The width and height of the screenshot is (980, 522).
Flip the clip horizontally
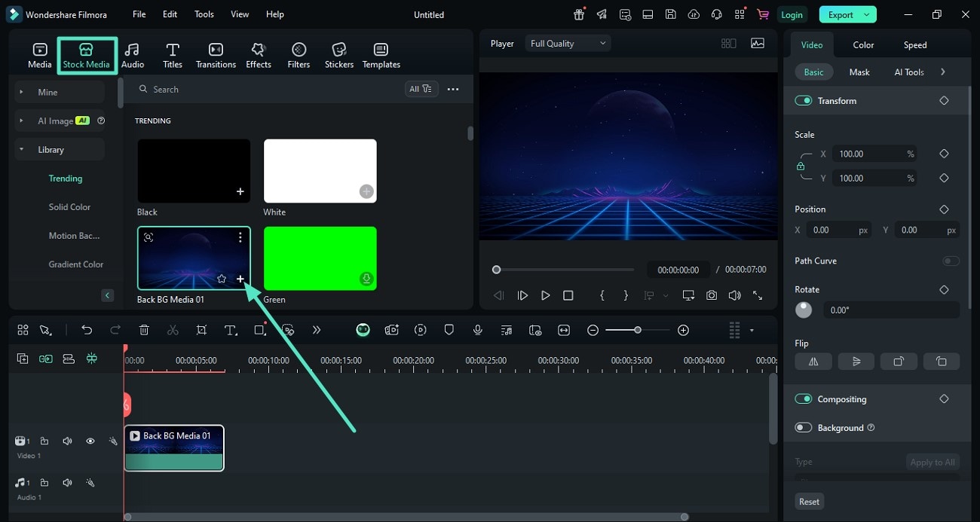(813, 362)
